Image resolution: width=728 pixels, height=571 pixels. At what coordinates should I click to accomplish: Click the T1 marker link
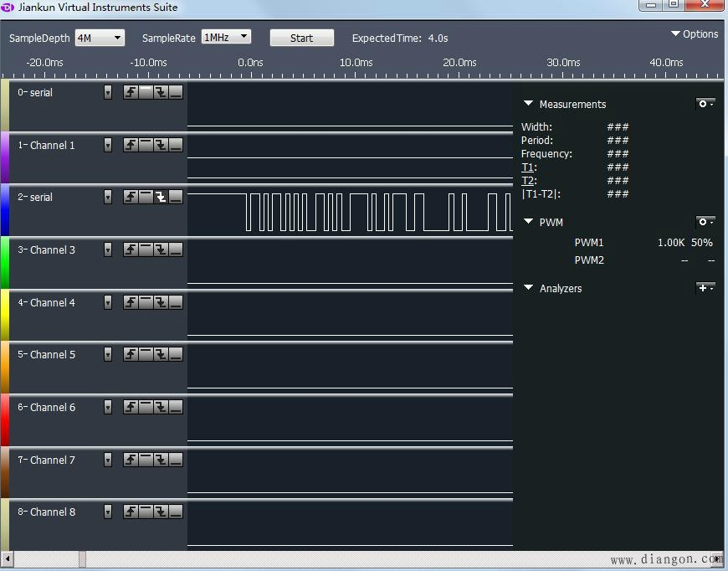527,167
